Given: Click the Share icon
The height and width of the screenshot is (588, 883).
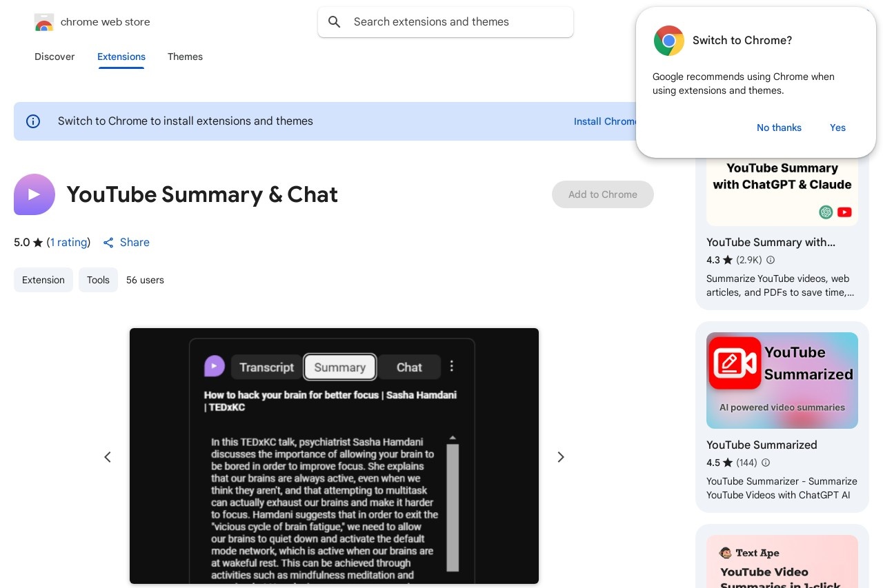Looking at the screenshot, I should pyautogui.click(x=108, y=243).
